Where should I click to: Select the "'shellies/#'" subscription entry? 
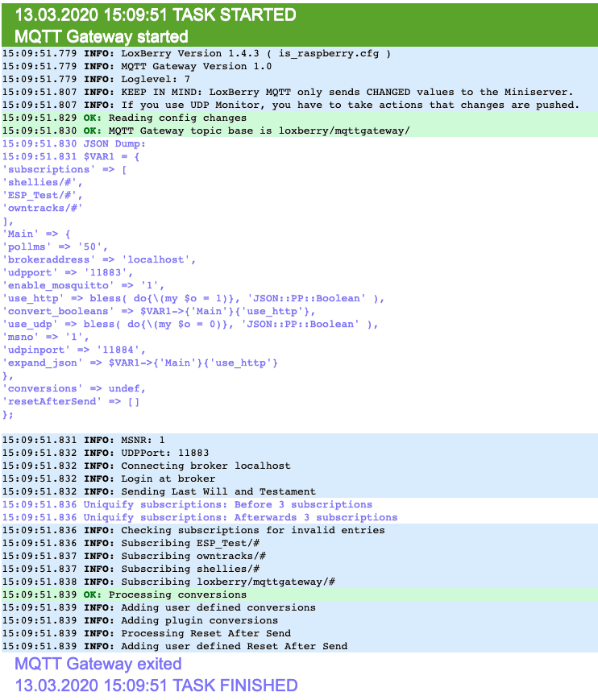pos(43,183)
